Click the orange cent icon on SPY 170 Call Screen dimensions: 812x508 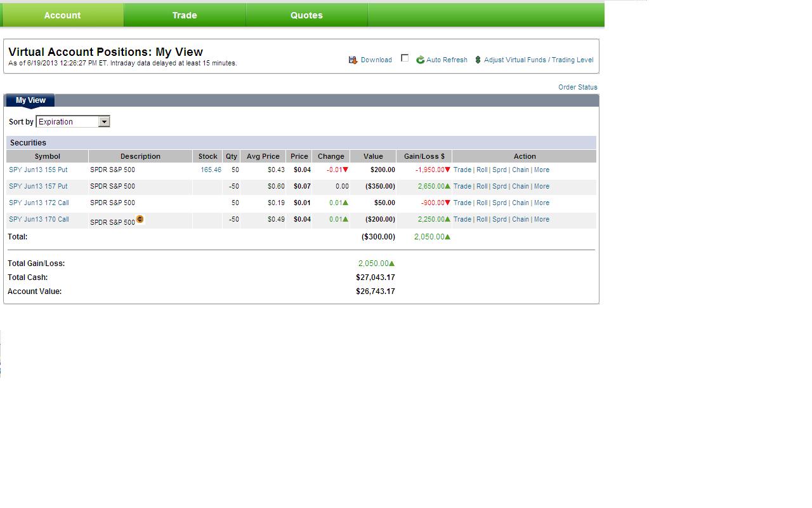click(140, 219)
